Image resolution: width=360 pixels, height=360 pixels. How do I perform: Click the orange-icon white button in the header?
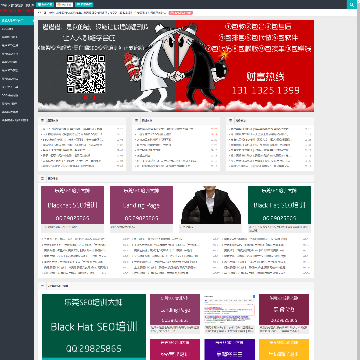click(64, 4)
